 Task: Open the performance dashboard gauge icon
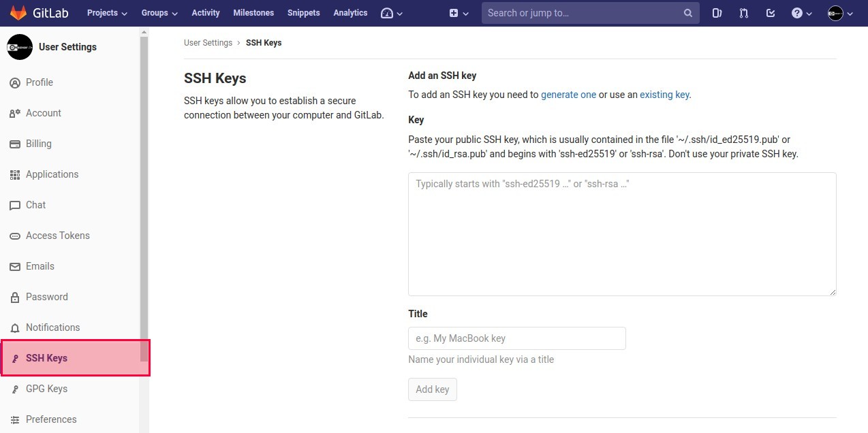(x=387, y=13)
